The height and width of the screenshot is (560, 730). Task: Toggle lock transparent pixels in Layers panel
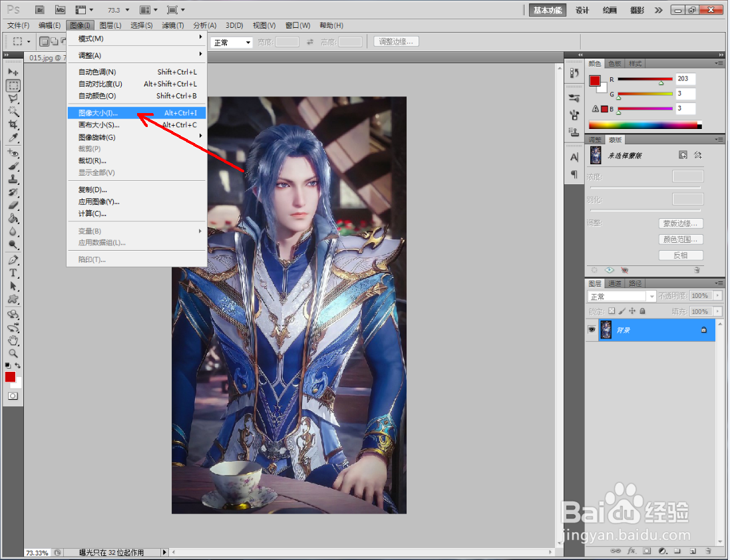[x=612, y=311]
